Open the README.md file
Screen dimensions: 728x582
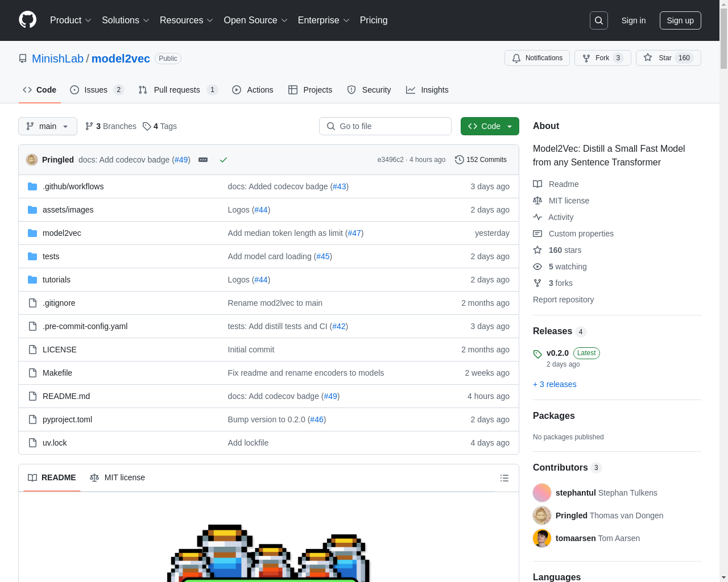(66, 396)
